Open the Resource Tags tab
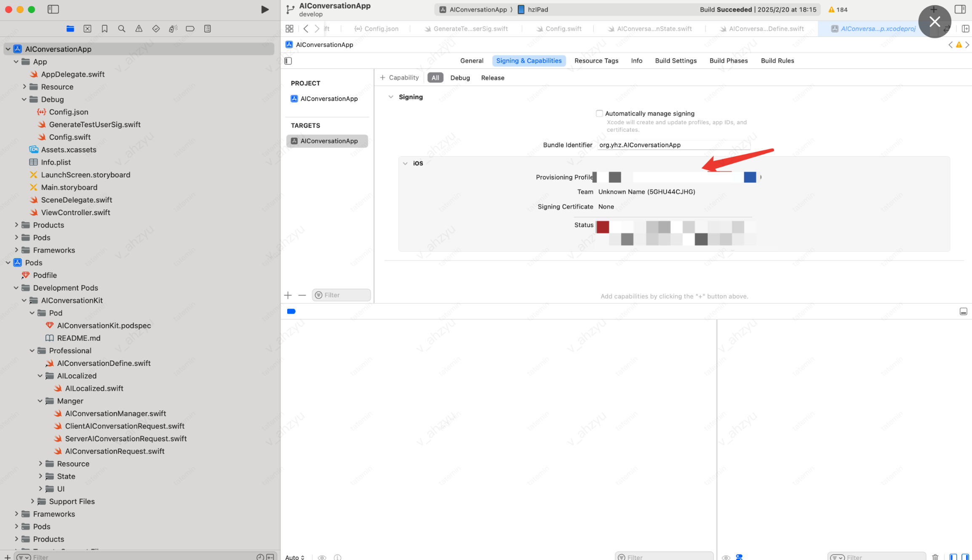Screen dimensions: 972x560 [596, 61]
